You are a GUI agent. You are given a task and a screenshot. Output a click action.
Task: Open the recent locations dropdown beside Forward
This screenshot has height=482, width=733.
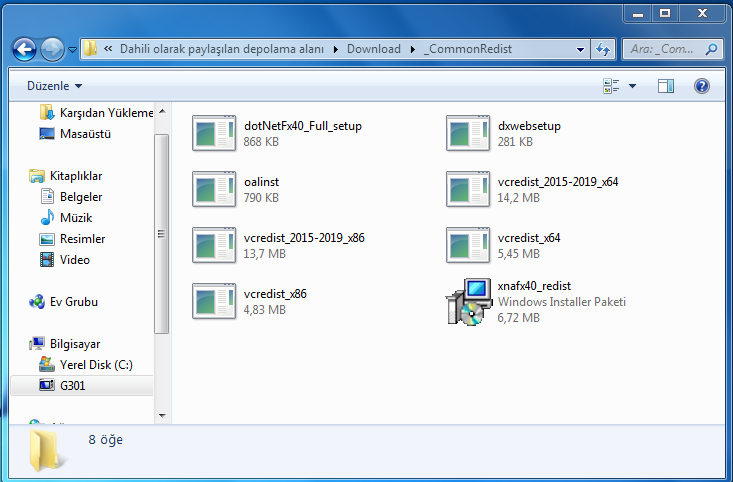tap(72, 49)
